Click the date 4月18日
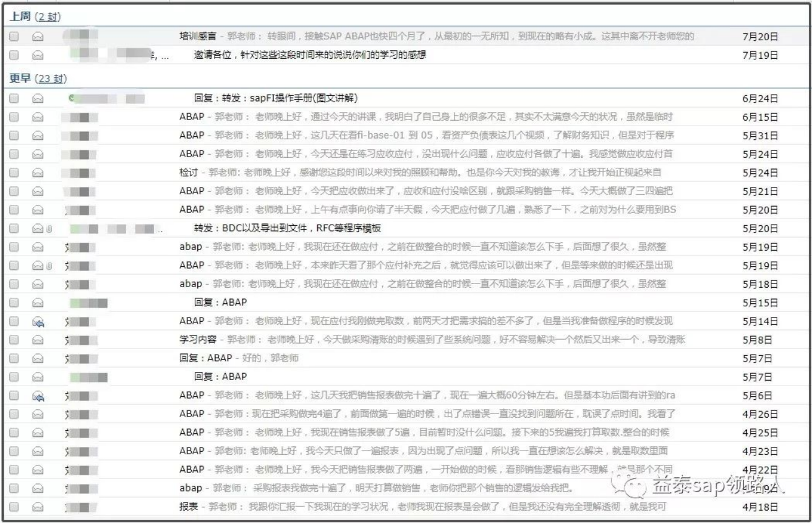The height and width of the screenshot is (523, 812). coord(760,506)
